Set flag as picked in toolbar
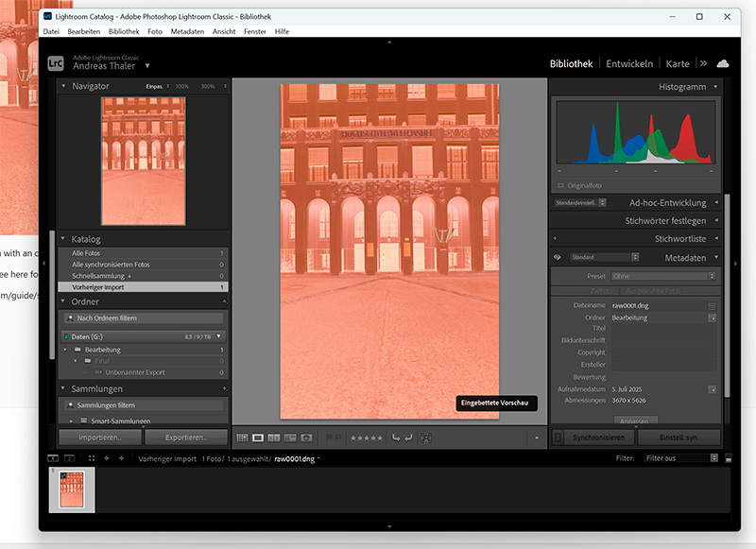Image resolution: width=756 pixels, height=549 pixels. [329, 437]
